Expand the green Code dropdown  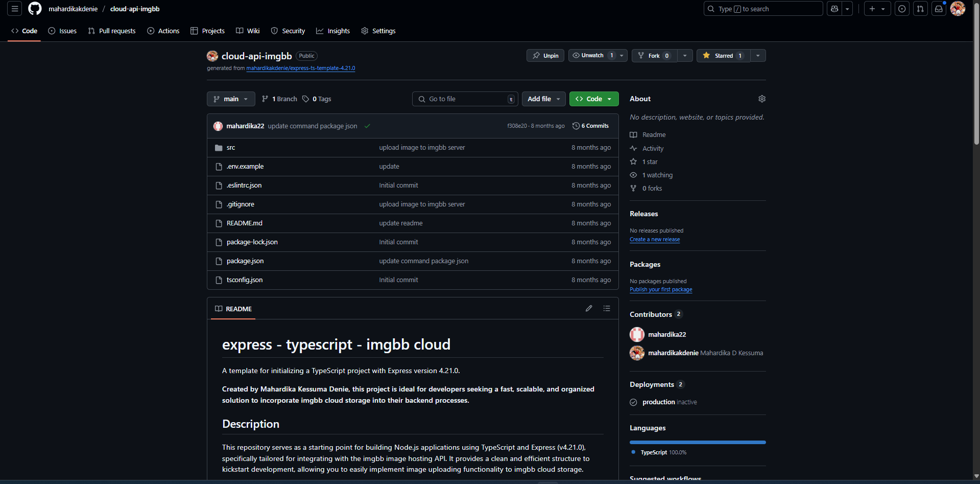593,99
